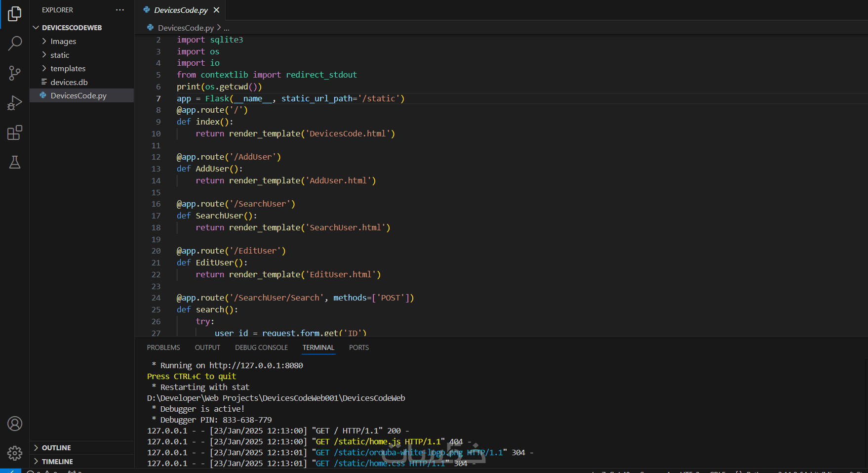Click DevicesCode.py in the breadcrumb bar
This screenshot has width=868, height=473.
click(186, 28)
